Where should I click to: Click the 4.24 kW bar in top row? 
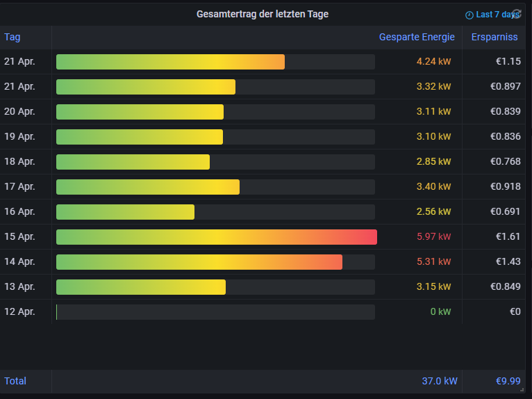click(170, 62)
